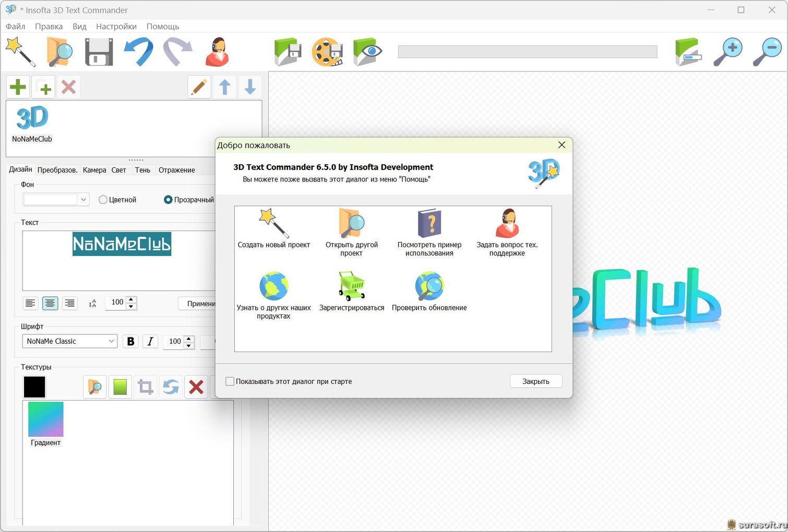Click the green image options icon left of zoom
This screenshot has height=532, width=788.
click(688, 52)
